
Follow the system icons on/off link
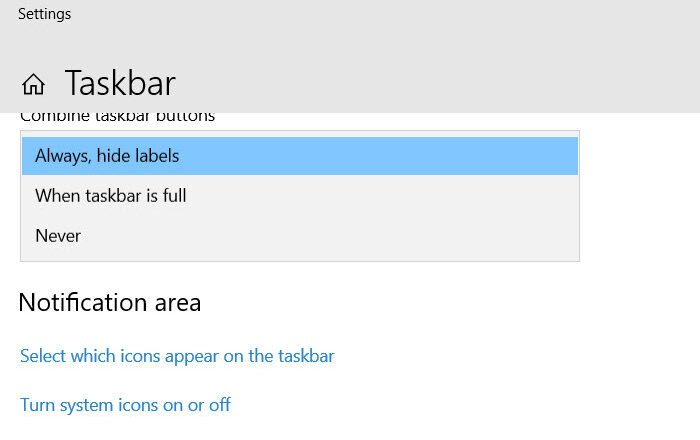click(x=125, y=405)
